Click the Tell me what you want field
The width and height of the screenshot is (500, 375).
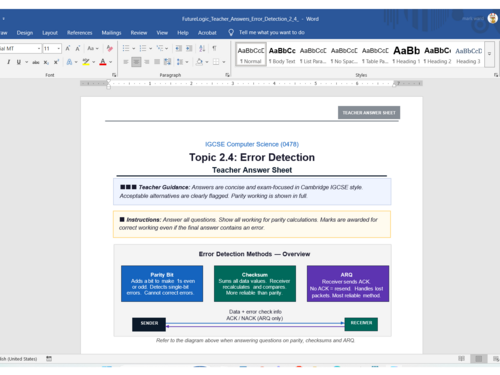pos(272,32)
